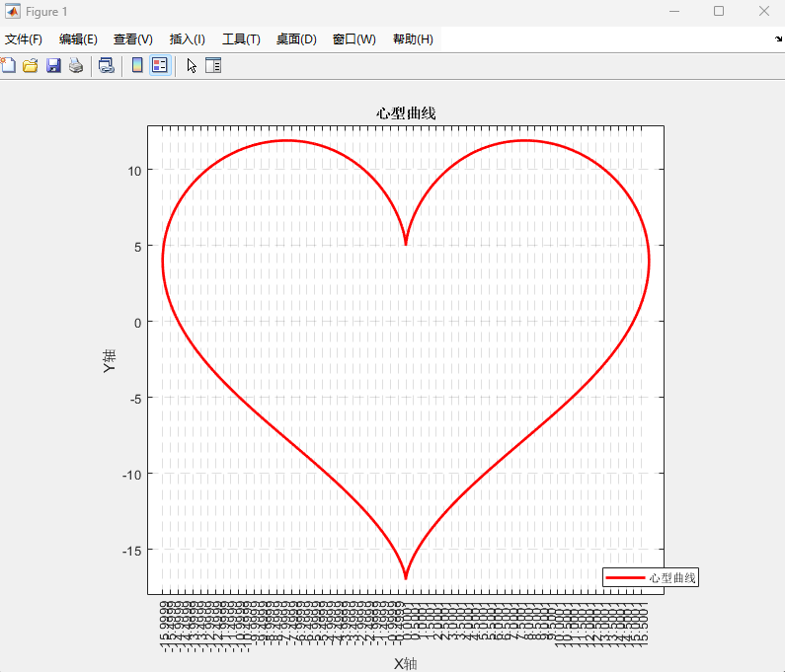Open the 编辑(E) menu

pyautogui.click(x=78, y=39)
